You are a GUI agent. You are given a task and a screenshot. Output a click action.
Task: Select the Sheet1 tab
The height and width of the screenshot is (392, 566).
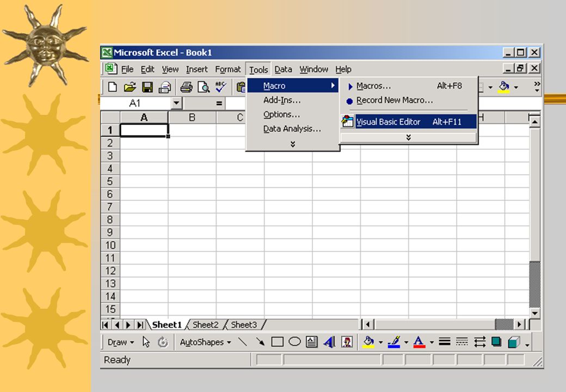(167, 325)
